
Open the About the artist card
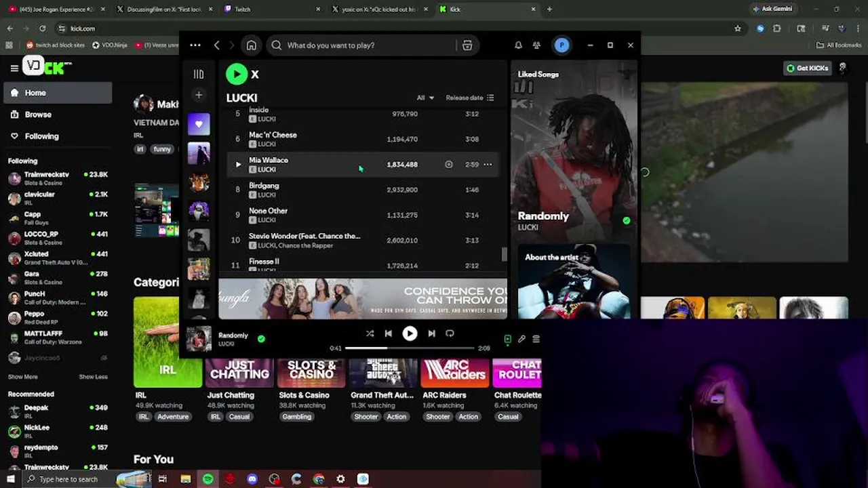[x=574, y=282]
